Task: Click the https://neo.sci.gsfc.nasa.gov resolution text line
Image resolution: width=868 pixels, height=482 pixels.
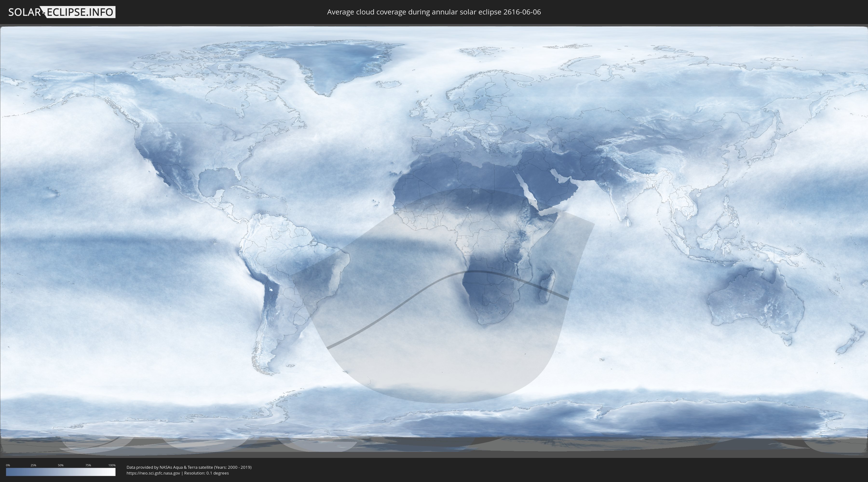Action: click(x=177, y=473)
